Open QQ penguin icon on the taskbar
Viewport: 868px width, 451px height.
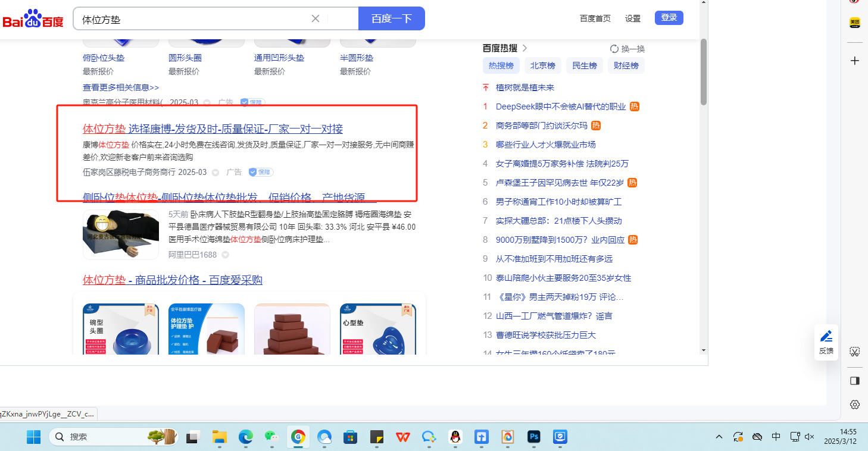click(x=455, y=437)
